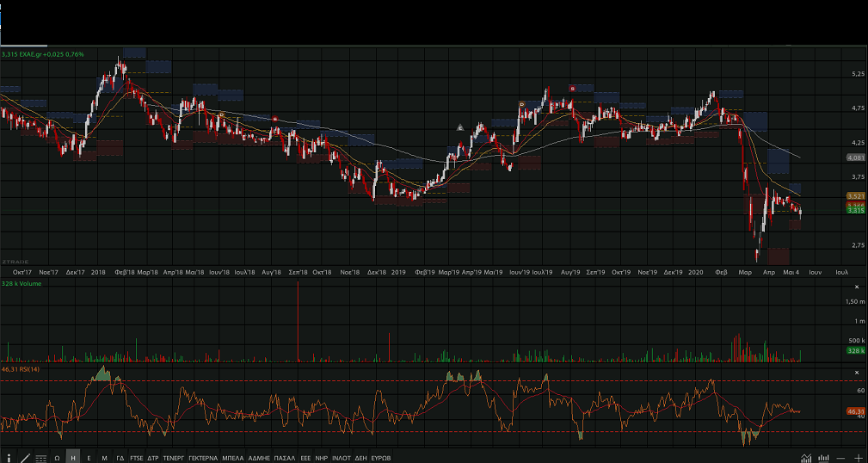
Task: Open the bar indicators icon bottom right
Action: (823, 457)
